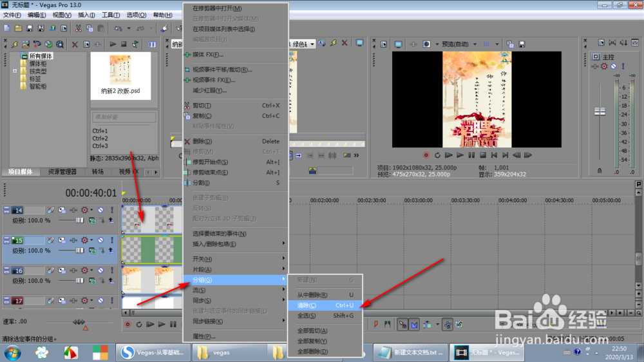644x362 pixels.
Task: Adjust the track 14 level slider
Action: coord(80,221)
